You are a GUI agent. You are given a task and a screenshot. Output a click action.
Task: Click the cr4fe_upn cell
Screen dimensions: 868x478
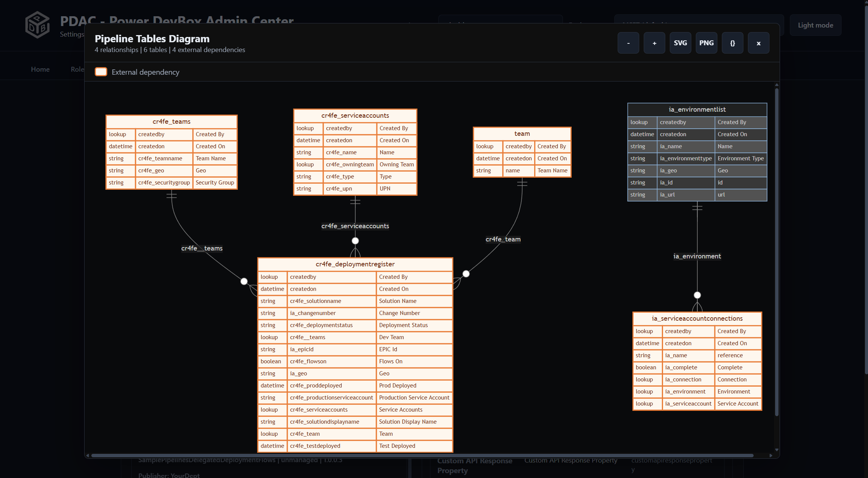point(350,189)
